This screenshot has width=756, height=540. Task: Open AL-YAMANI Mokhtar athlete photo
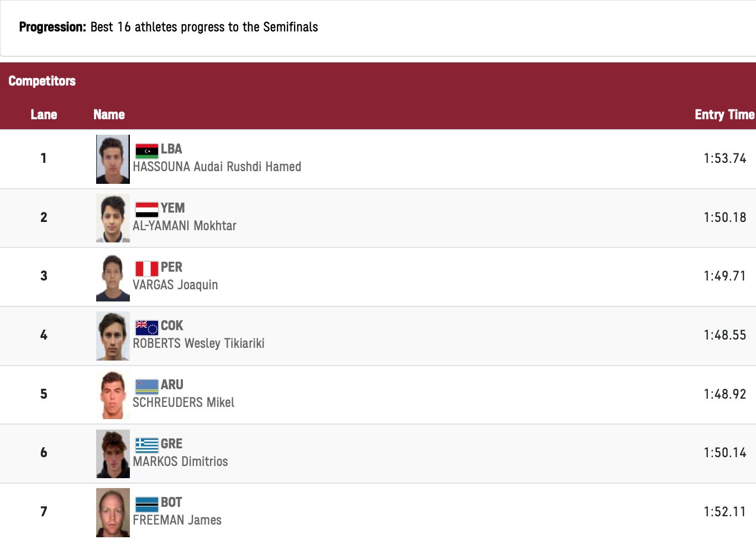113,218
